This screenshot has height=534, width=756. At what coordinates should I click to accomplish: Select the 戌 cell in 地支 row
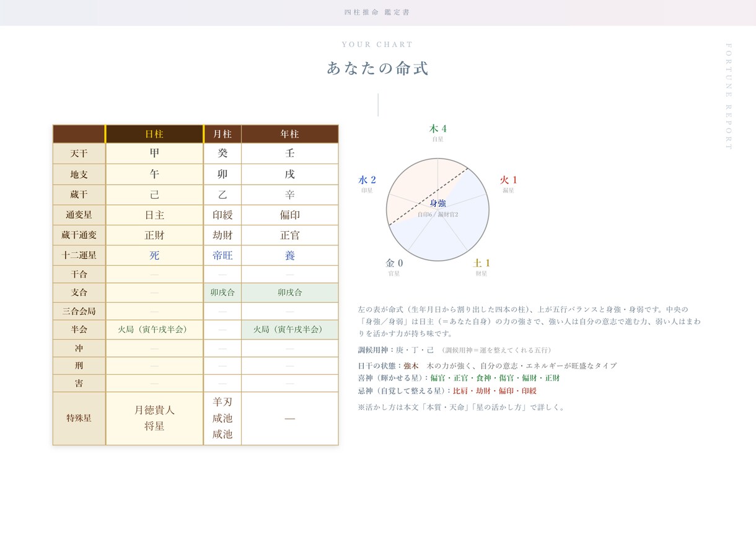[289, 175]
